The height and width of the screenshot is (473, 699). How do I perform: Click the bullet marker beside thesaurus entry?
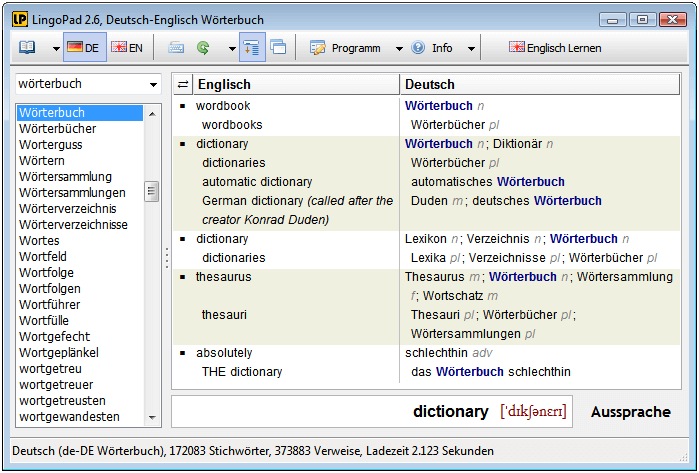pos(183,277)
